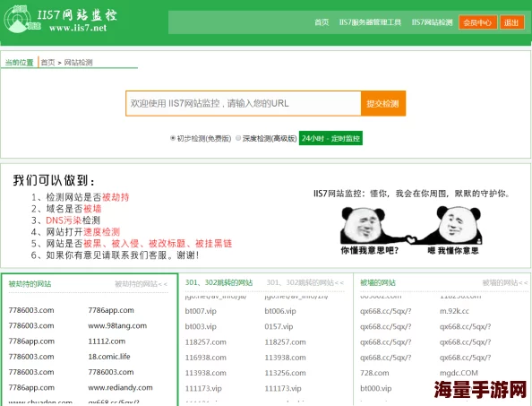Click the 当前位置 label
This screenshot has width=532, height=406.
[20, 63]
